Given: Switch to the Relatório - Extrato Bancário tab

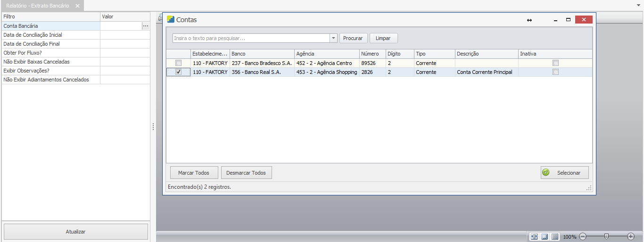Looking at the screenshot, I should point(38,6).
